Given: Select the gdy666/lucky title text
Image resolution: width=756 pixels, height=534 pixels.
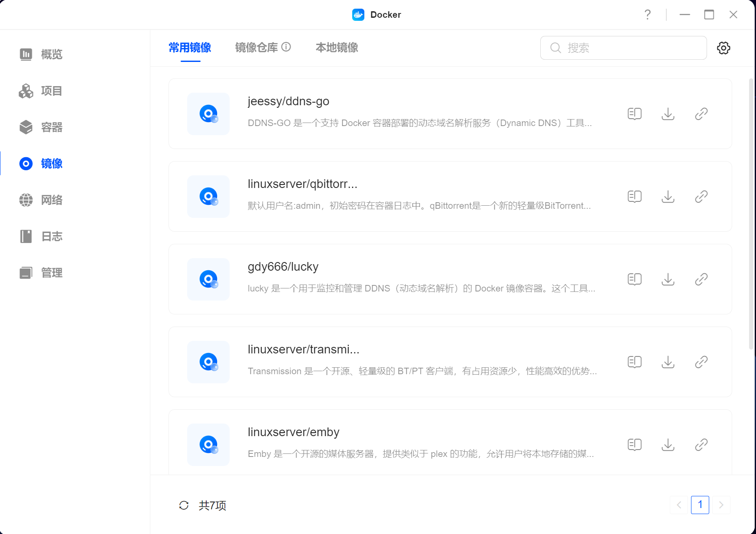Looking at the screenshot, I should (x=283, y=267).
